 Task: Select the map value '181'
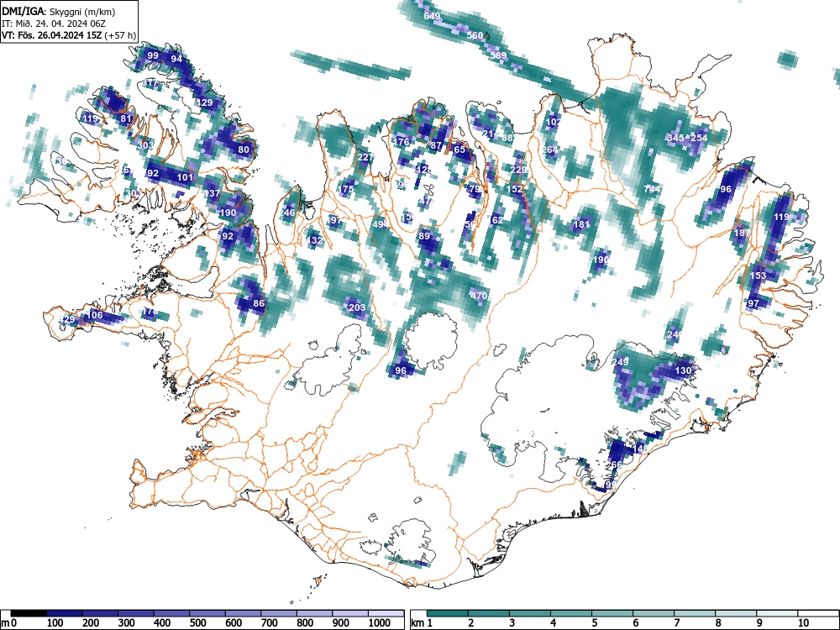pyautogui.click(x=581, y=224)
